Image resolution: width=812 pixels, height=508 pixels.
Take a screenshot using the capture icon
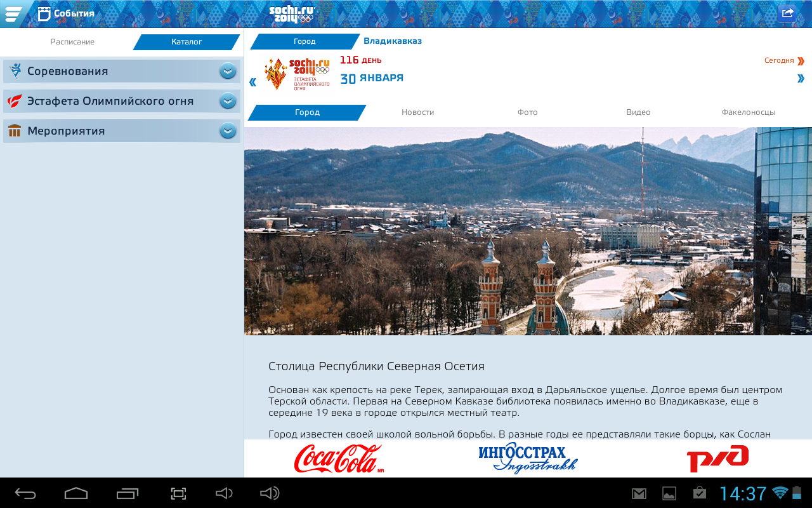(x=178, y=493)
